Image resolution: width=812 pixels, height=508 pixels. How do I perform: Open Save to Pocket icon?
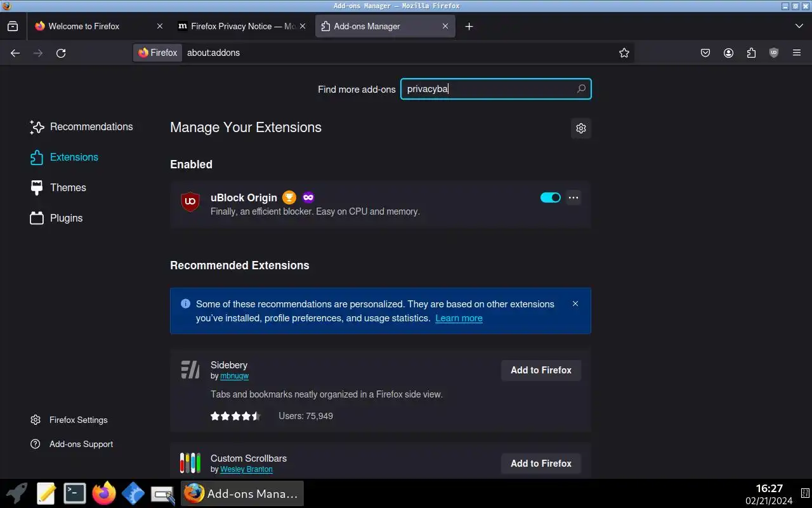705,53
